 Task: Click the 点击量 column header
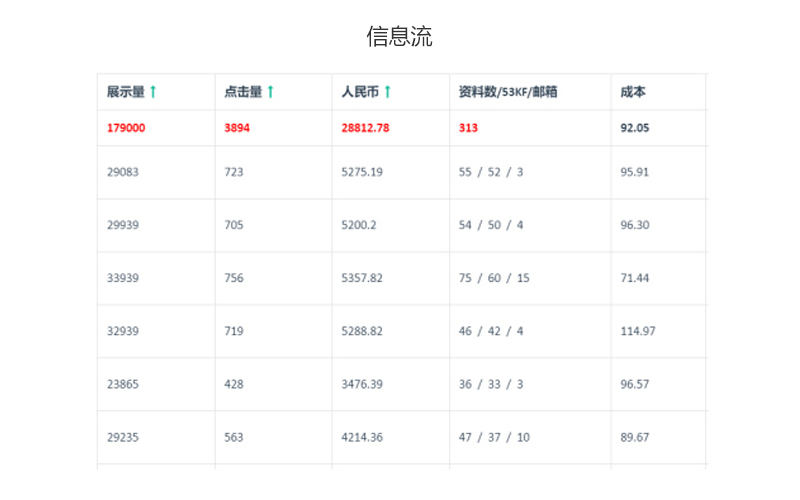243,92
